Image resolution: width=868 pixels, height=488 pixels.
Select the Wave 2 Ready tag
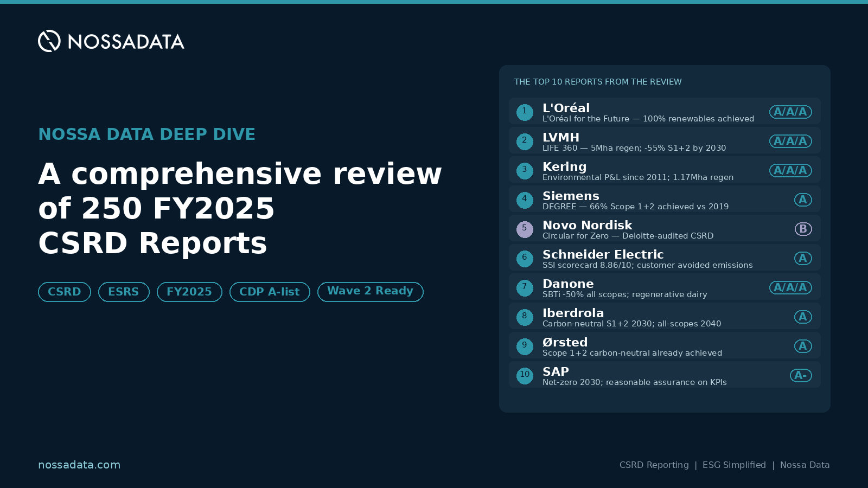pos(371,292)
